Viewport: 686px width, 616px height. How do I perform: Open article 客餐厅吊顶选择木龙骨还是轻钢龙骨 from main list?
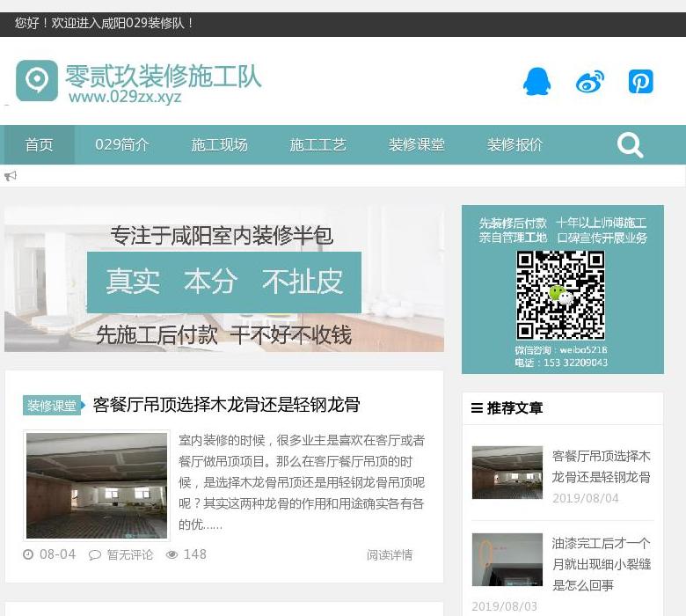pyautogui.click(x=227, y=405)
